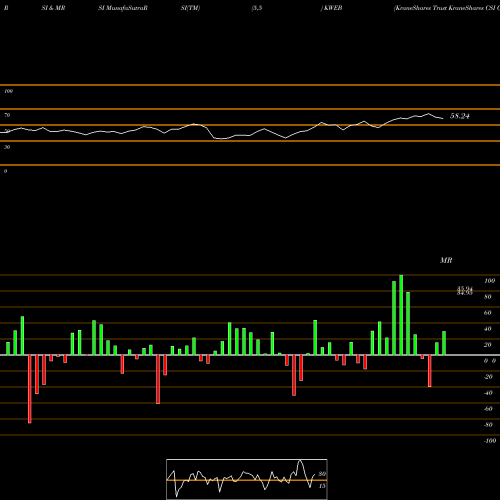
Task: Click the longest red MR bar
Action: click(30, 389)
